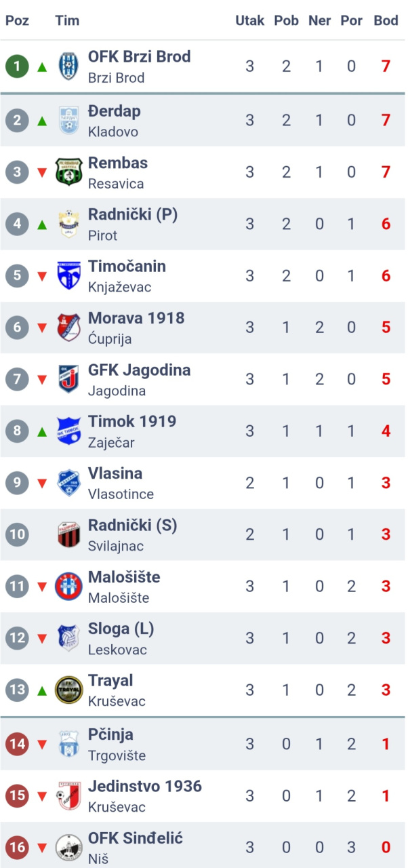Click the Timočanin club crest
Viewport: 408px width, 868px height.
coord(68,275)
